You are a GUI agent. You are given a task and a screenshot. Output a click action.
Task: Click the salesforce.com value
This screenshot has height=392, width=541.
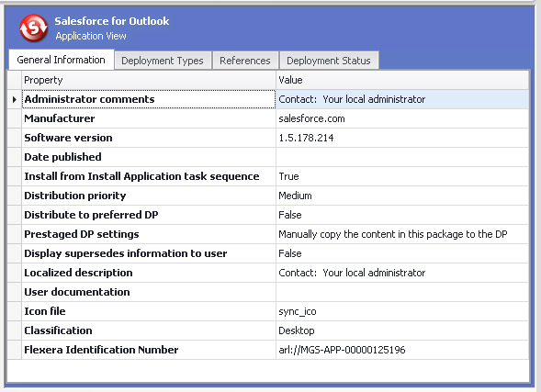click(402, 118)
